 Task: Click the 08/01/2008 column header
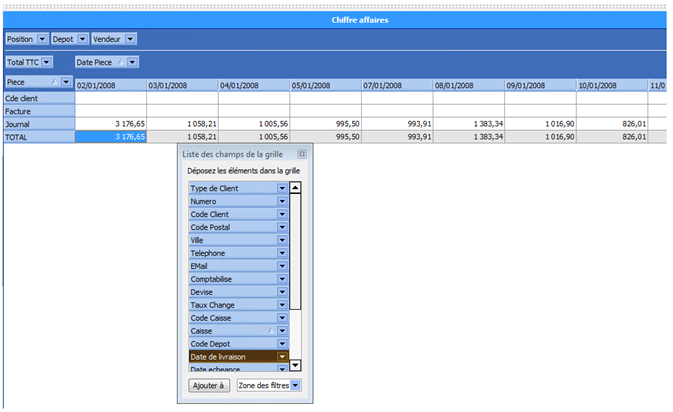pyautogui.click(x=469, y=85)
